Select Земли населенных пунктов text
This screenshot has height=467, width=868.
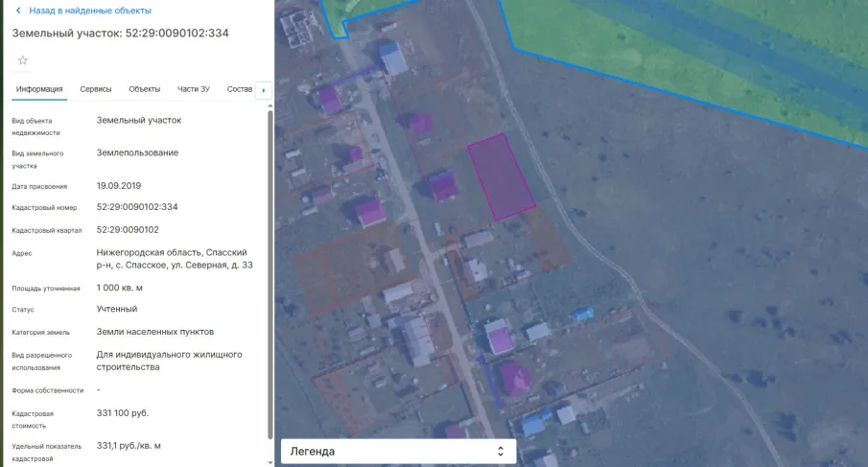tap(155, 332)
